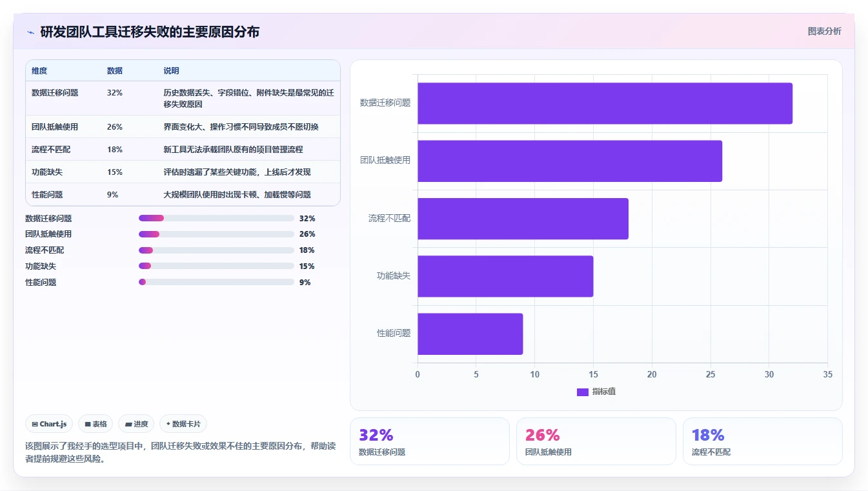This screenshot has height=491, width=868.
Task: Click the 5 tick on the chart x-axis
Action: point(476,374)
